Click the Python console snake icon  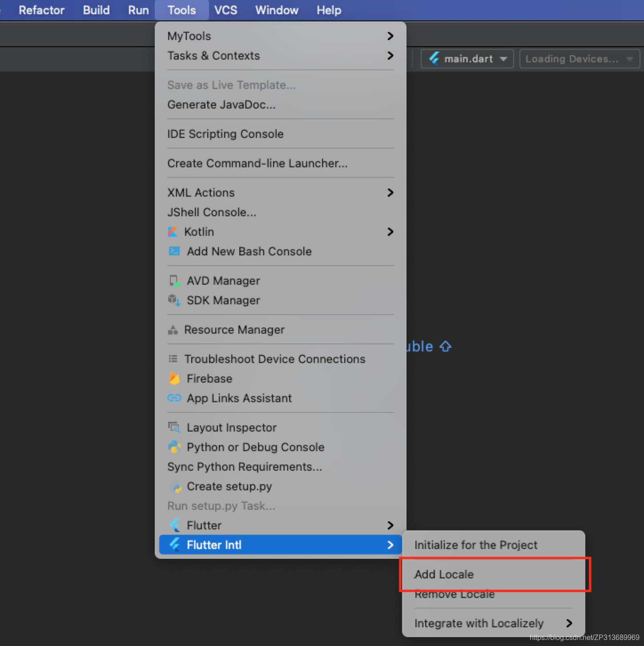[x=174, y=447]
